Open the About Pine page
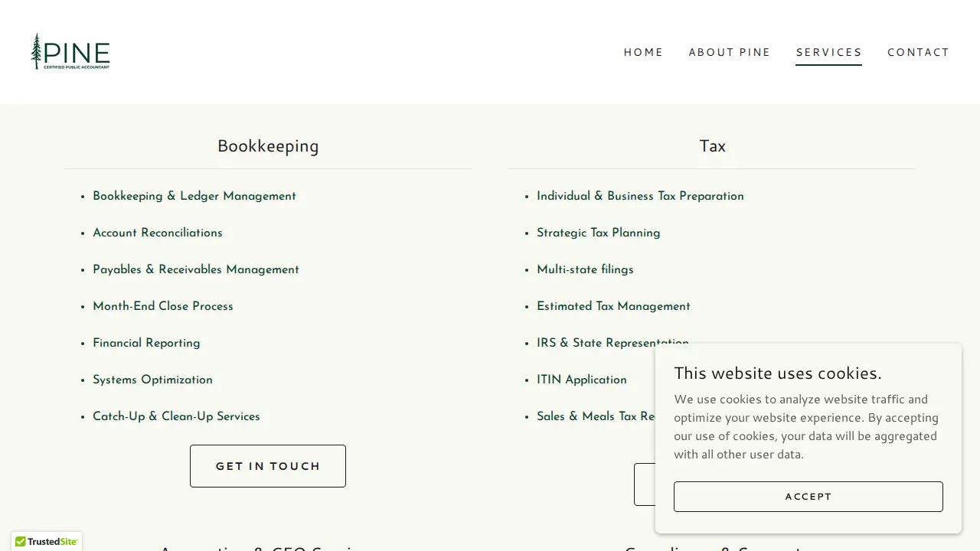 730,52
